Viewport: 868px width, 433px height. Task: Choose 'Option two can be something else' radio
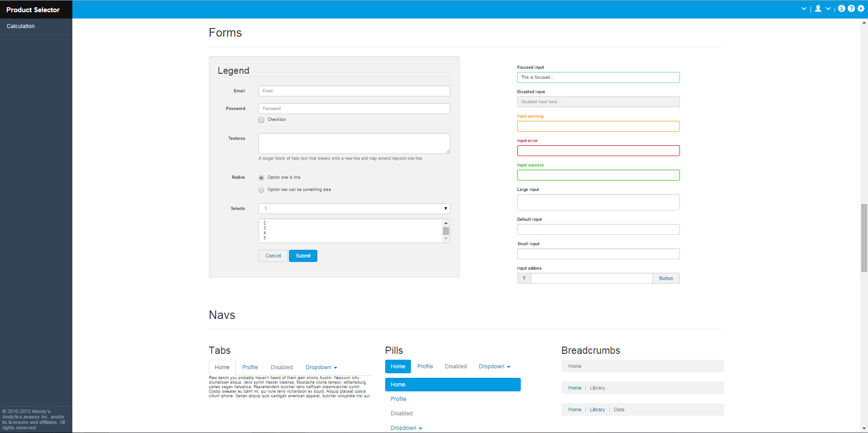(x=261, y=190)
